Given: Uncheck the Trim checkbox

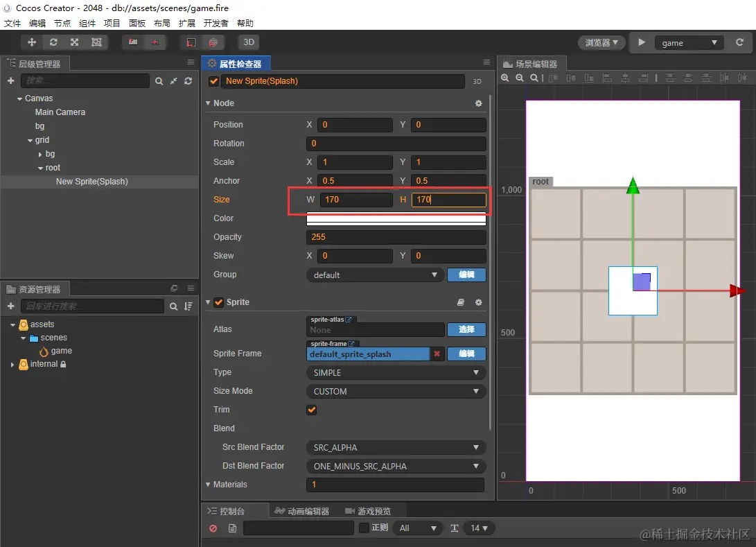Looking at the screenshot, I should click(311, 410).
